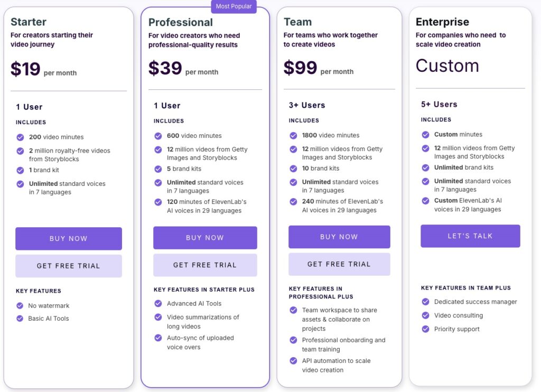The image size is (541, 392).
Task: Click Let's Talk on the Enterprise plan
Action: pos(470,236)
